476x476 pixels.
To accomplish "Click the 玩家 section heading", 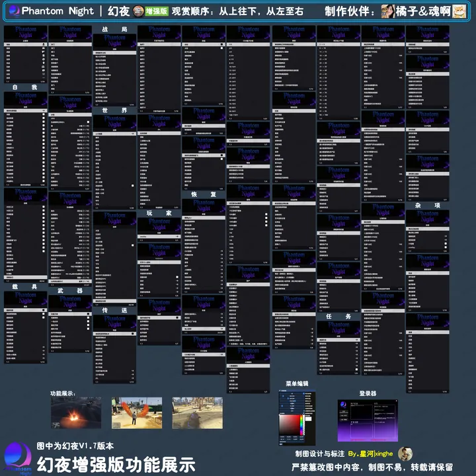I will point(159,213).
